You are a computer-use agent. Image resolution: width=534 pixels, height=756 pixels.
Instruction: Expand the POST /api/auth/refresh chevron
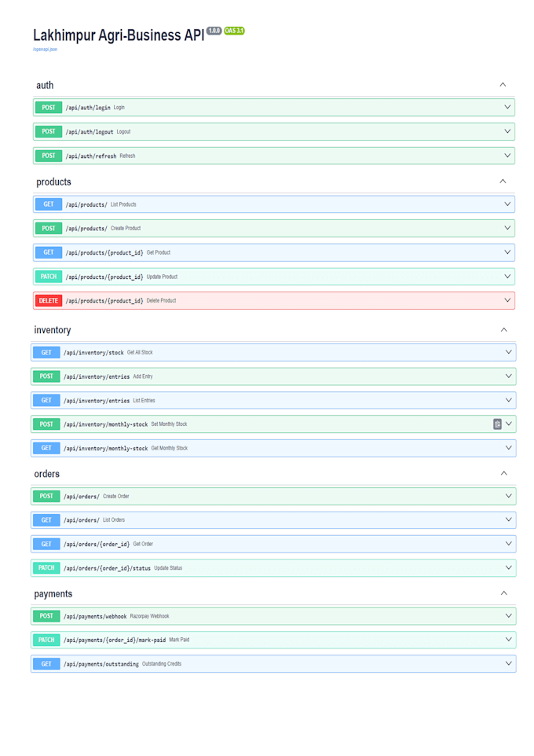point(507,156)
